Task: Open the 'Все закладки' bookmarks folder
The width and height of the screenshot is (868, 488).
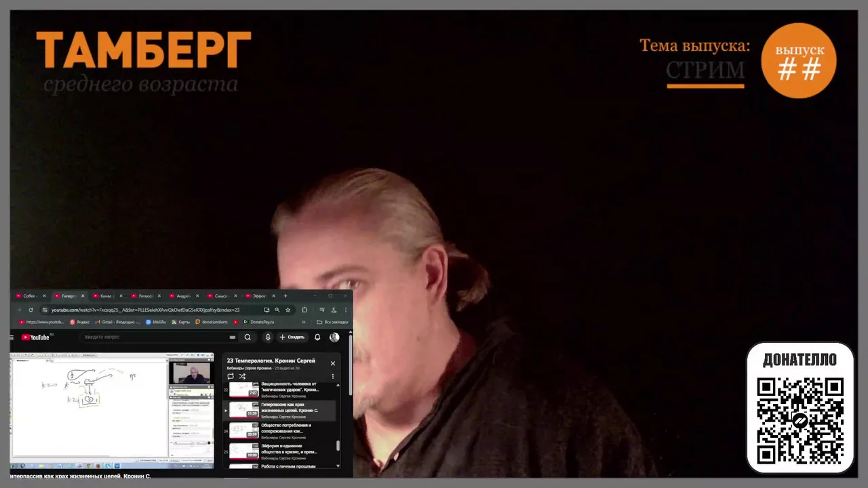Action: [x=332, y=322]
